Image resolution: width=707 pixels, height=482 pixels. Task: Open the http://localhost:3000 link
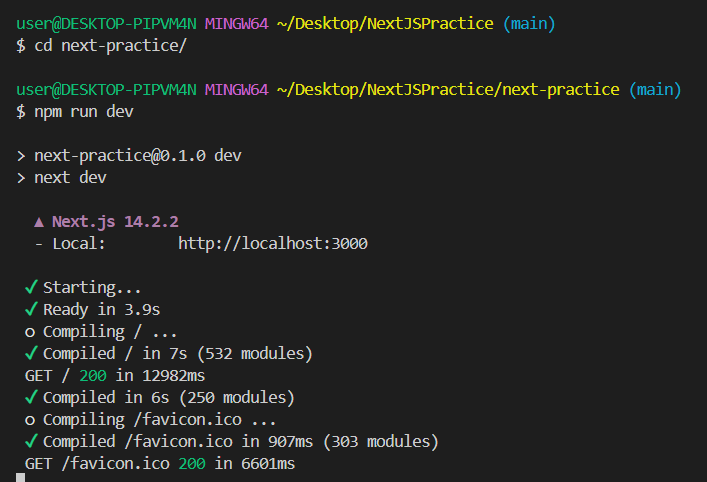(273, 244)
